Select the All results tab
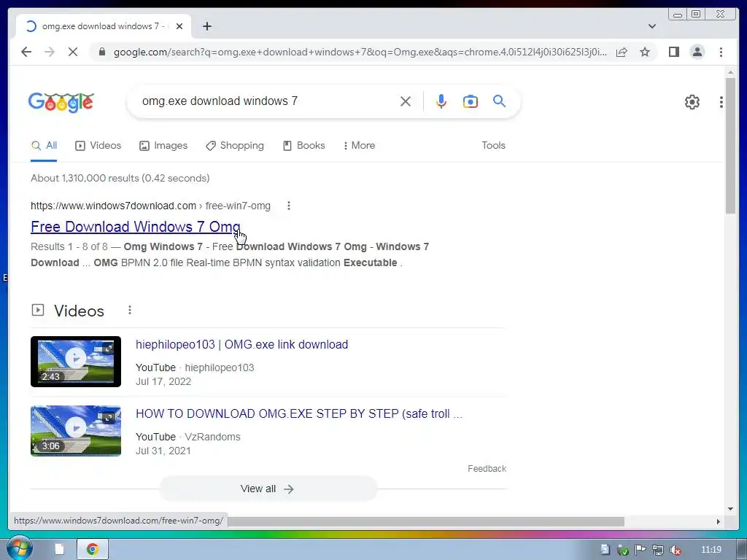 coord(44,146)
